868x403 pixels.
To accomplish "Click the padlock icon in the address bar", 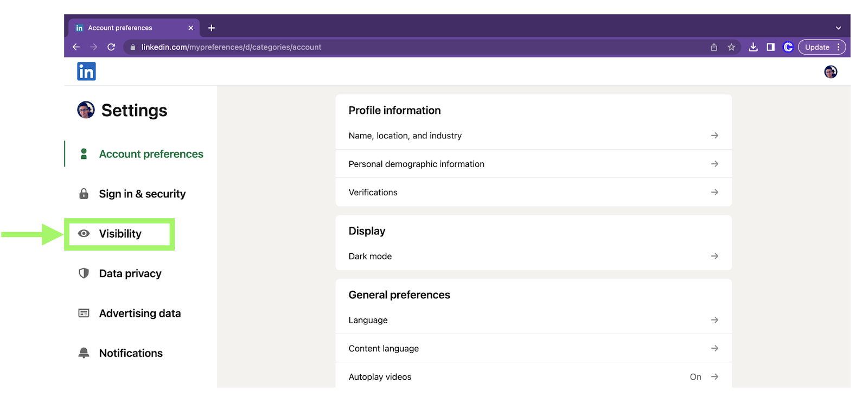I will (x=133, y=47).
